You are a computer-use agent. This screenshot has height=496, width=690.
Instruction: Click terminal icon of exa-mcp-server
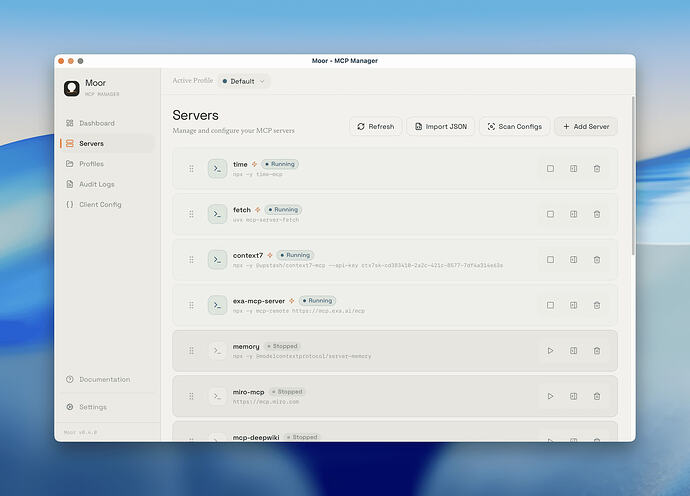click(217, 305)
